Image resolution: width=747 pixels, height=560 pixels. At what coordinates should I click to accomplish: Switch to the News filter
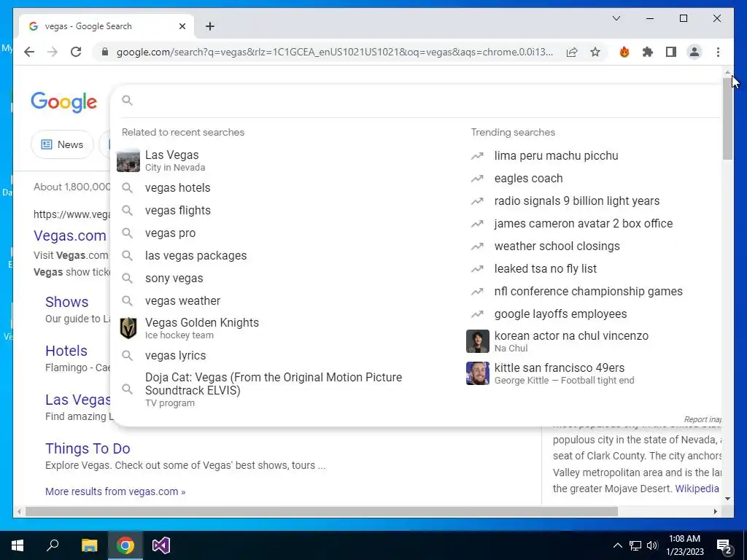point(62,144)
